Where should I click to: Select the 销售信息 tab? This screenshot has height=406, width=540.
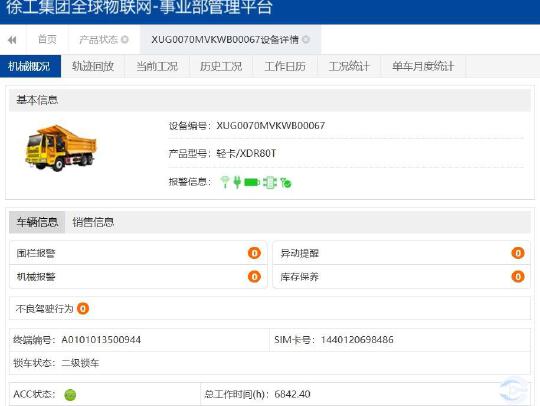(x=93, y=222)
